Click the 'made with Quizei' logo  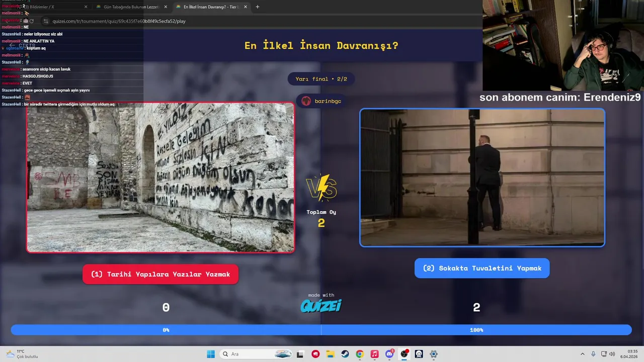click(x=321, y=303)
